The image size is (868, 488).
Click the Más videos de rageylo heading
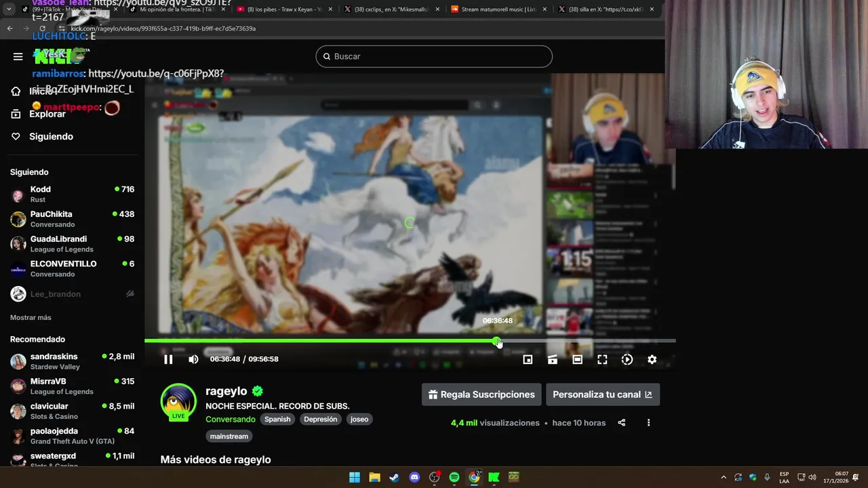(x=216, y=460)
